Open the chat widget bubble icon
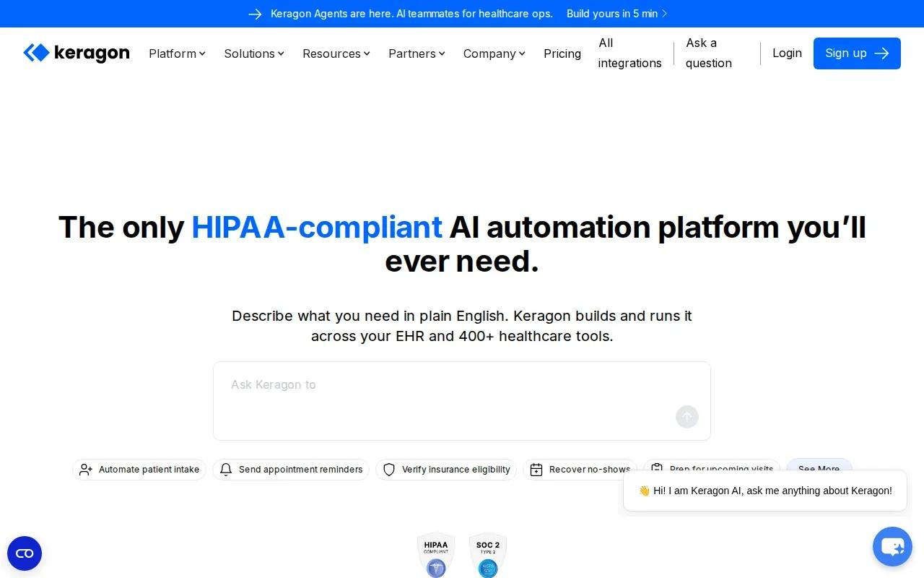Viewport: 924px width, 578px height. tap(892, 546)
